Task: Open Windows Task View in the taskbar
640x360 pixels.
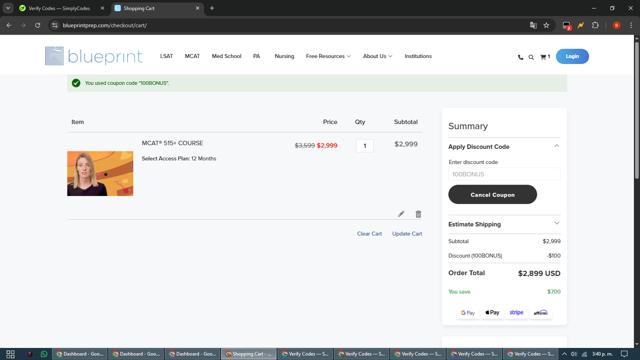Action: pyautogui.click(x=10, y=354)
